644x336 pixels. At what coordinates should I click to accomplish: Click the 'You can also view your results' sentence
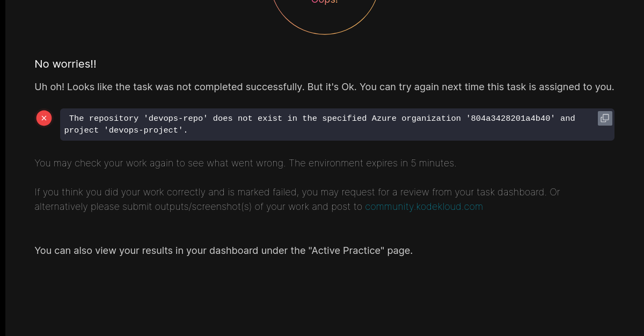tap(224, 251)
